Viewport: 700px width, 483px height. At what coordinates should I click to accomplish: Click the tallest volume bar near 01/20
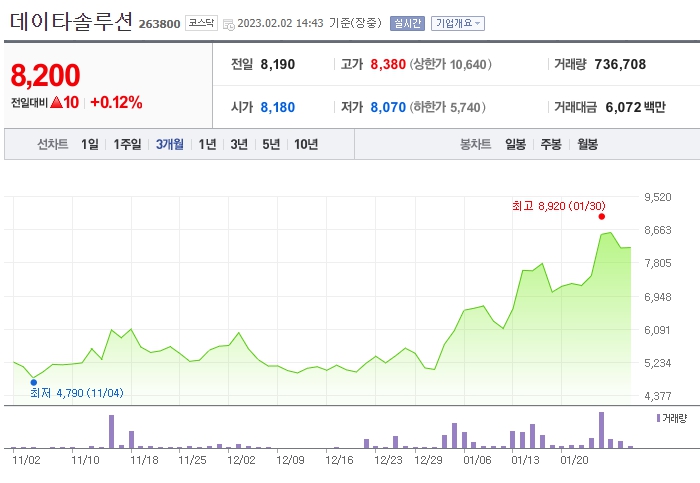coord(601,430)
